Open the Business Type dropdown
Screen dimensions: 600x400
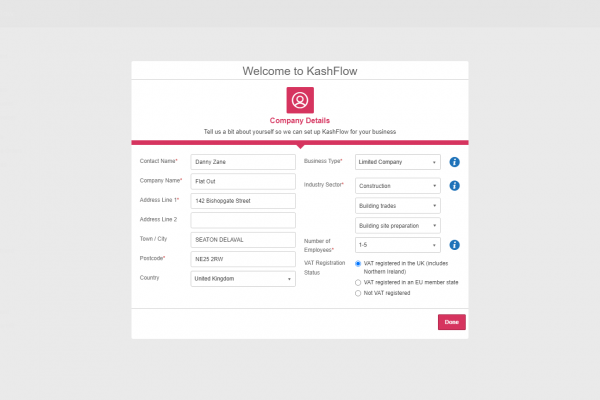[x=398, y=162]
